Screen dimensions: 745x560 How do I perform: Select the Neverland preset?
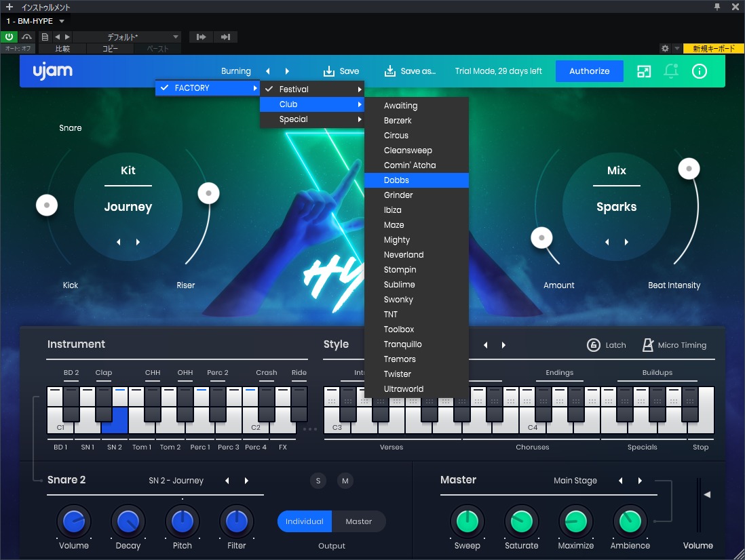click(417, 255)
